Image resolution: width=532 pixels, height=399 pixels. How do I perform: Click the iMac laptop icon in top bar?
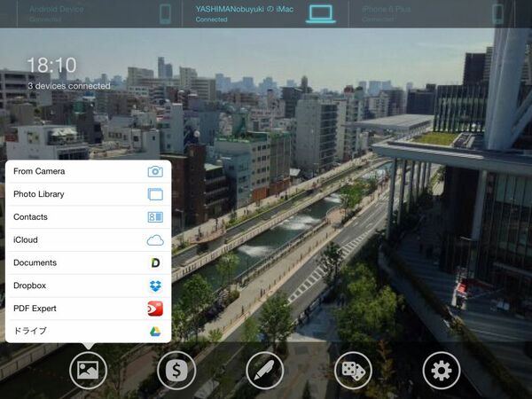pyautogui.click(x=321, y=14)
